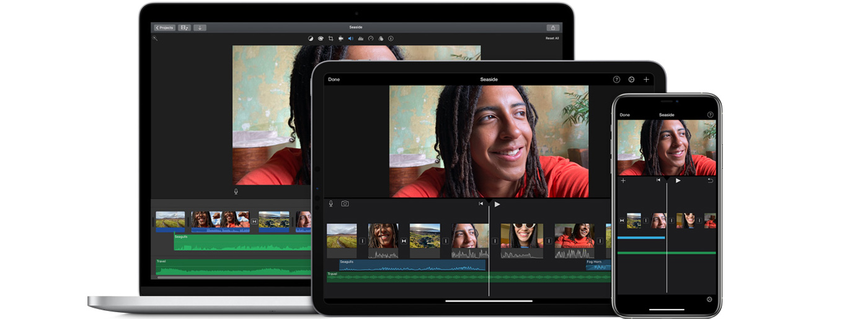The height and width of the screenshot is (319, 868).
Task: Show clip information icon on Mac
Action: click(x=391, y=38)
